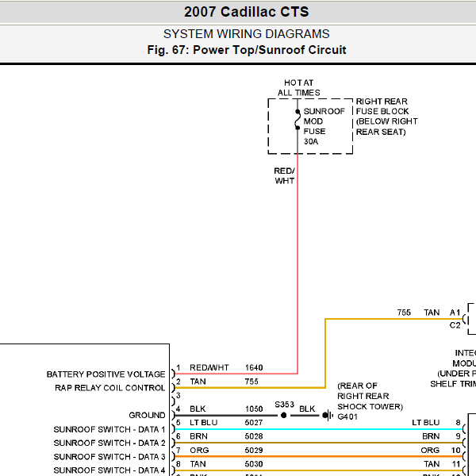Click the orange 5029 wire line
The height and width of the screenshot is (476, 476).
tap(319, 457)
